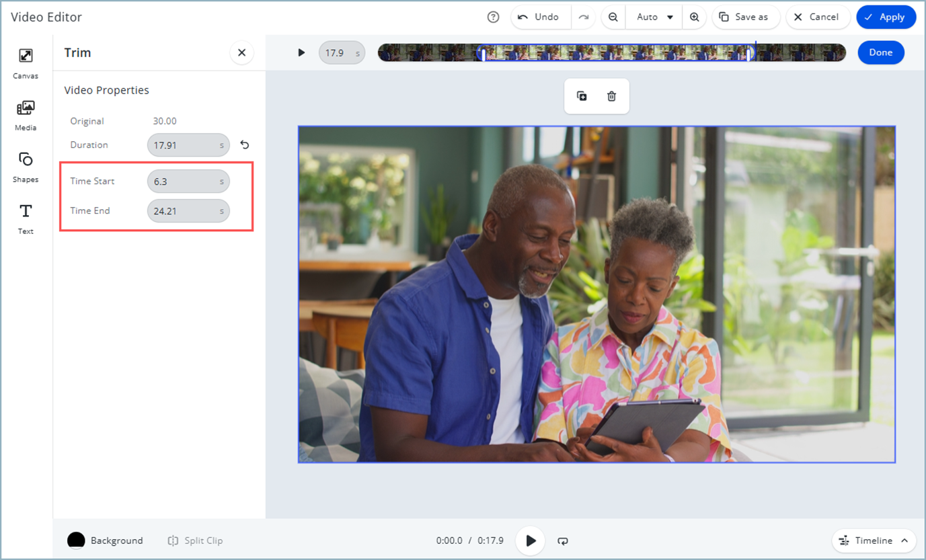The height and width of the screenshot is (560, 926).
Task: Reset duration with the revert arrow
Action: (245, 145)
